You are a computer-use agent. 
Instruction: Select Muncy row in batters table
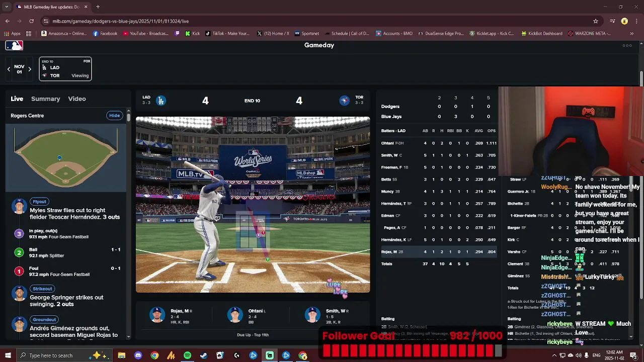pyautogui.click(x=439, y=192)
